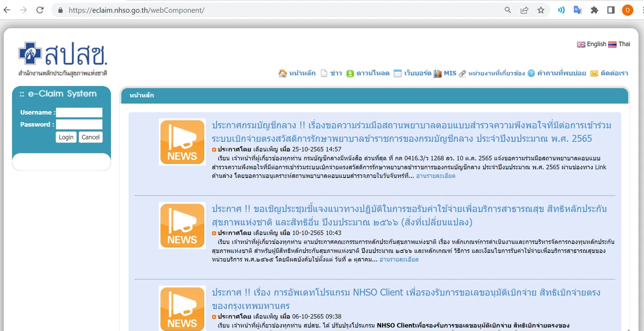Screen dimensions: 644x331
Task: Click the first NEWS megaphone thumbnail
Action: [182, 142]
